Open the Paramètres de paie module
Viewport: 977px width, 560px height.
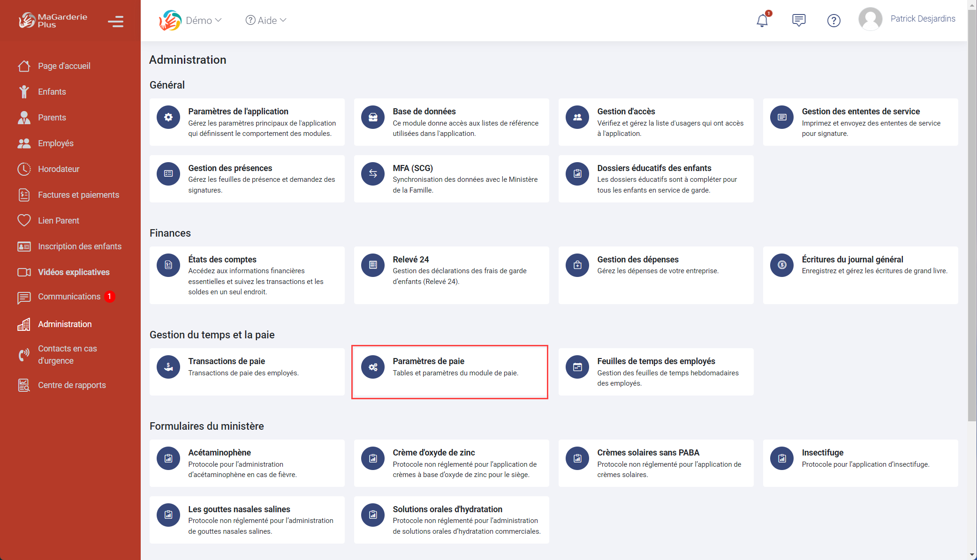450,372
